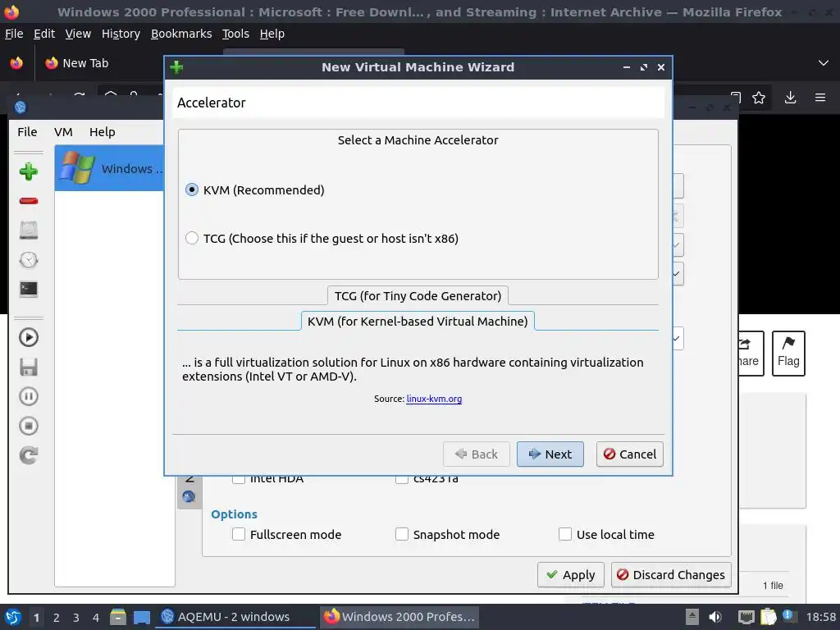This screenshot has height=630, width=840.
Task: Enable Snapshot mode checkbox
Action: coord(402,534)
